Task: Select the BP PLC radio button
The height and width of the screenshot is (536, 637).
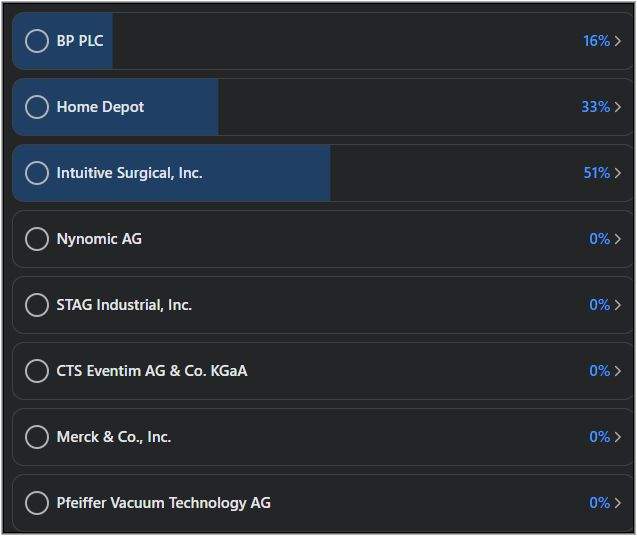Action: tap(37, 41)
